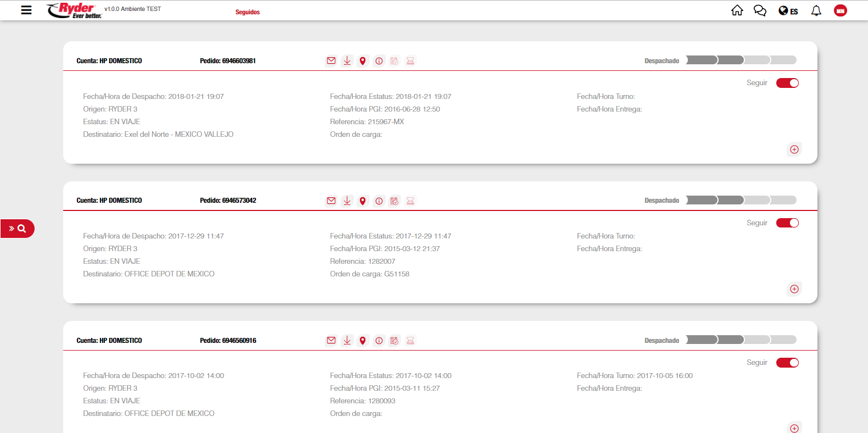Viewport: 868px width, 433px height.
Task: Toggle off Seguir for order 6946603981
Action: point(787,83)
